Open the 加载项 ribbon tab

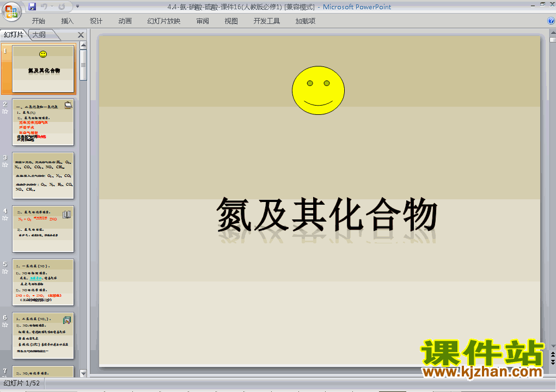point(306,21)
